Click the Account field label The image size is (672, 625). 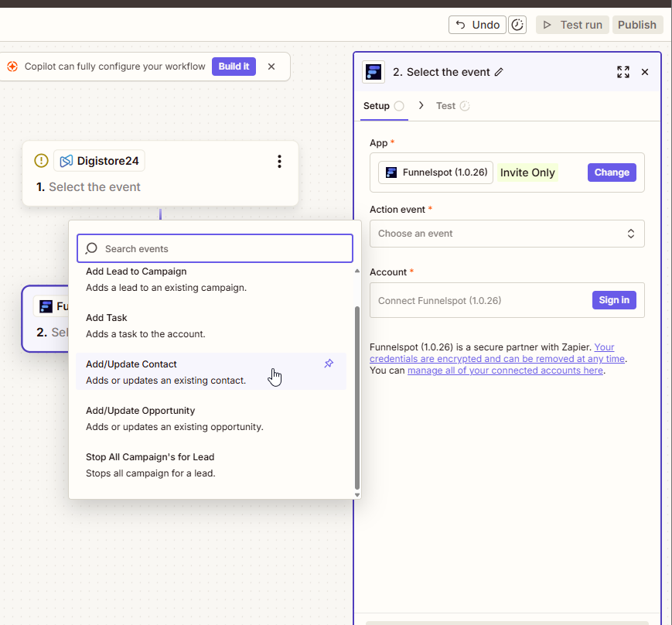(x=388, y=272)
